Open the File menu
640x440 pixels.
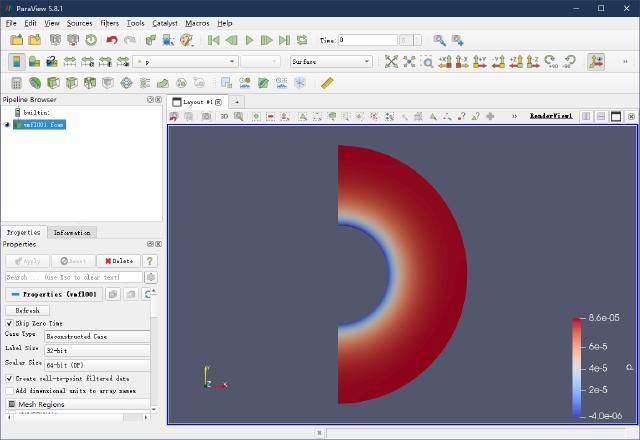pos(11,23)
